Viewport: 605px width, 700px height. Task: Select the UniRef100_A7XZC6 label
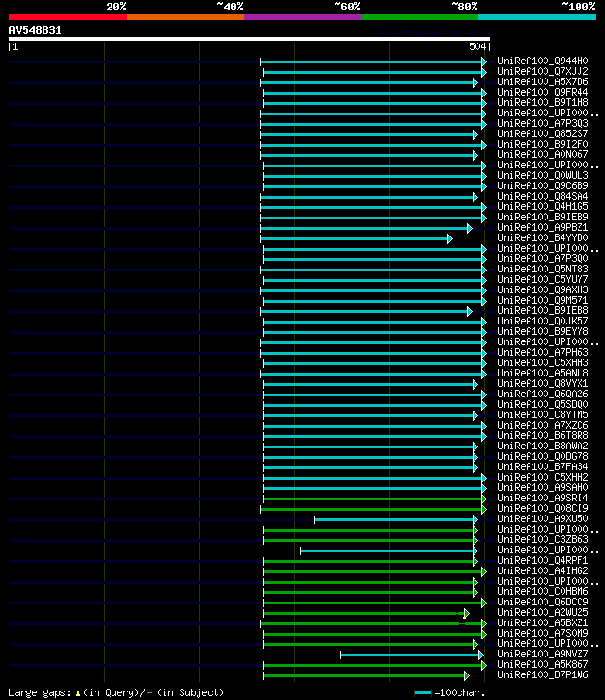click(543, 426)
